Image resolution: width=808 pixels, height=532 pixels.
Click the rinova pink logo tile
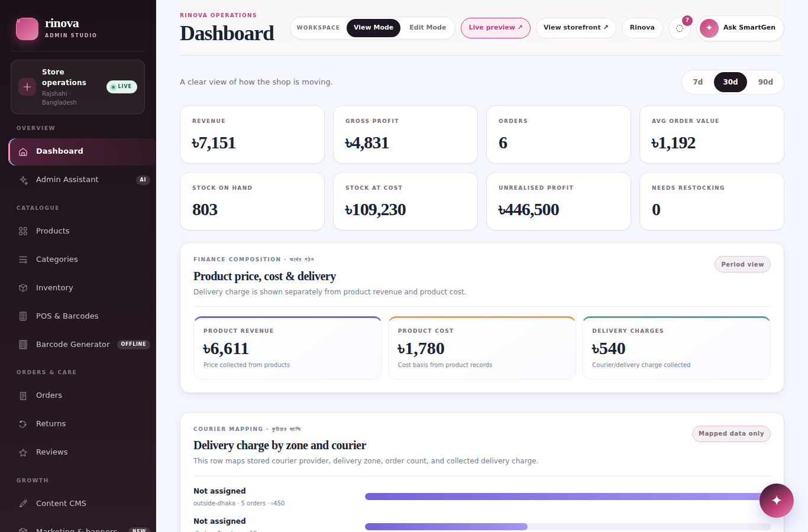click(x=27, y=29)
